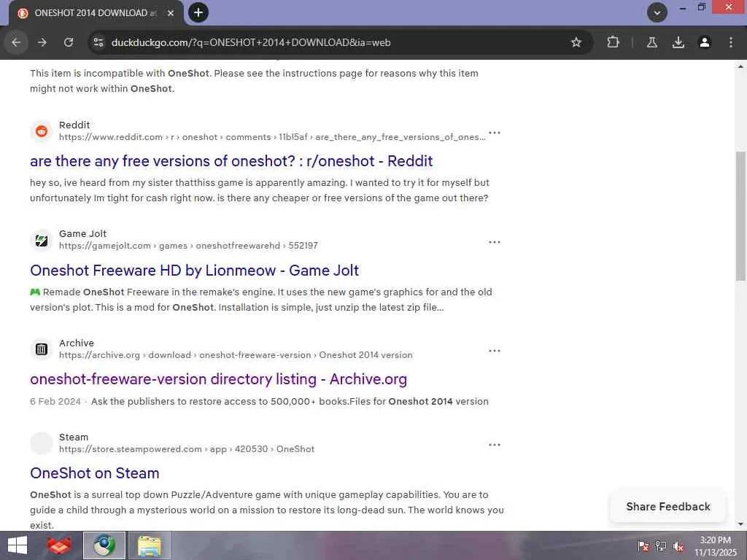Click the store.steampowered.com result URL

pos(187,449)
